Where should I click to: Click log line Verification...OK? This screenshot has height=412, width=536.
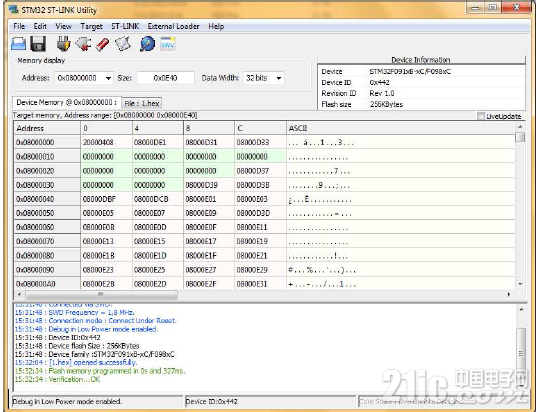[57, 380]
